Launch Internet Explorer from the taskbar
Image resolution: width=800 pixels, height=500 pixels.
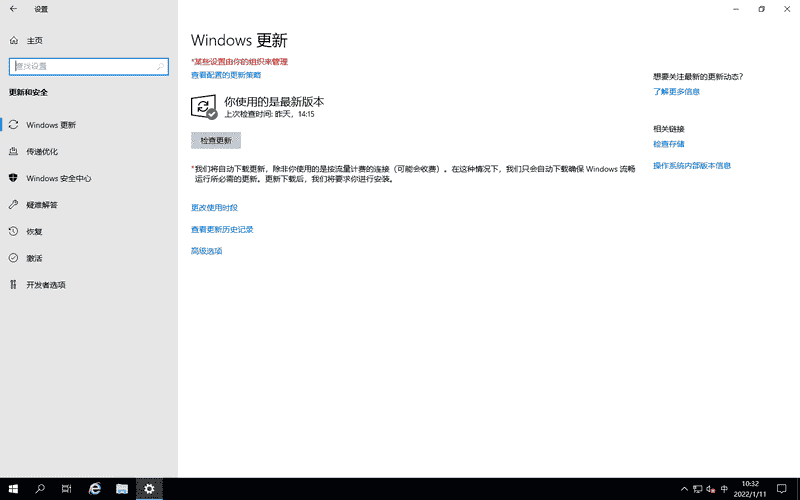pyautogui.click(x=95, y=489)
